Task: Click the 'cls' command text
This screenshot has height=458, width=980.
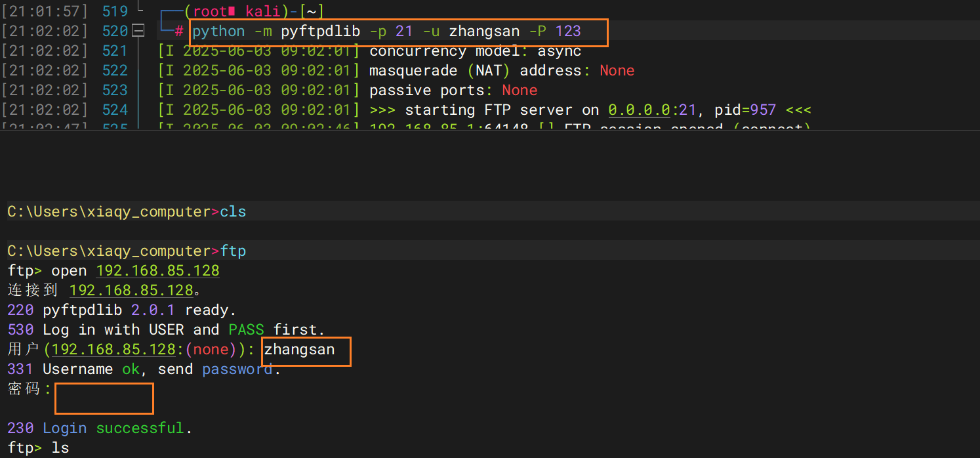Action: pyautogui.click(x=233, y=211)
